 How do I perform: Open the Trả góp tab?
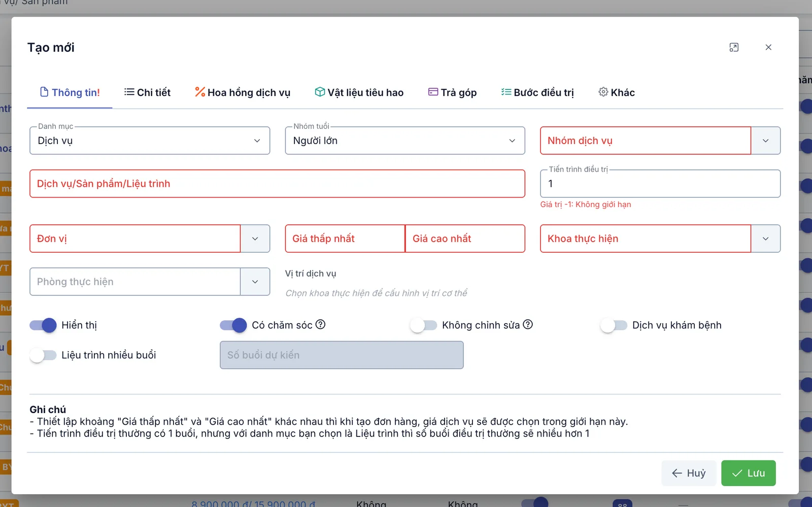point(453,92)
